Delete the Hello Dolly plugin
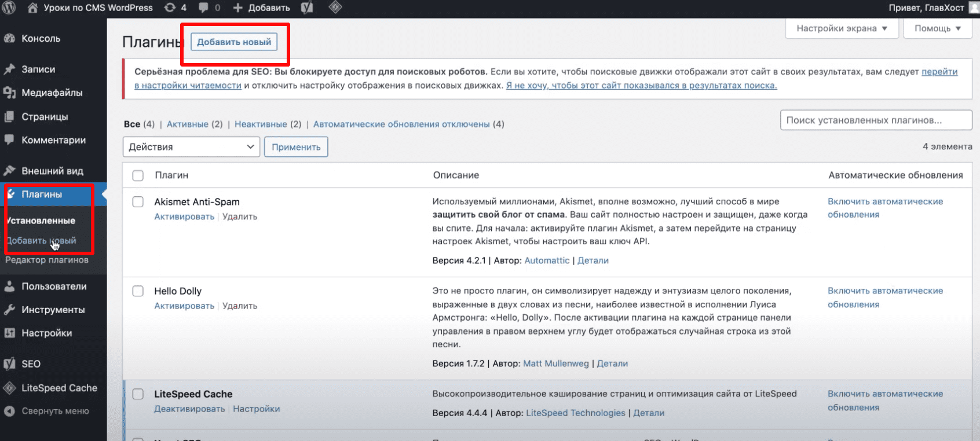 240,306
